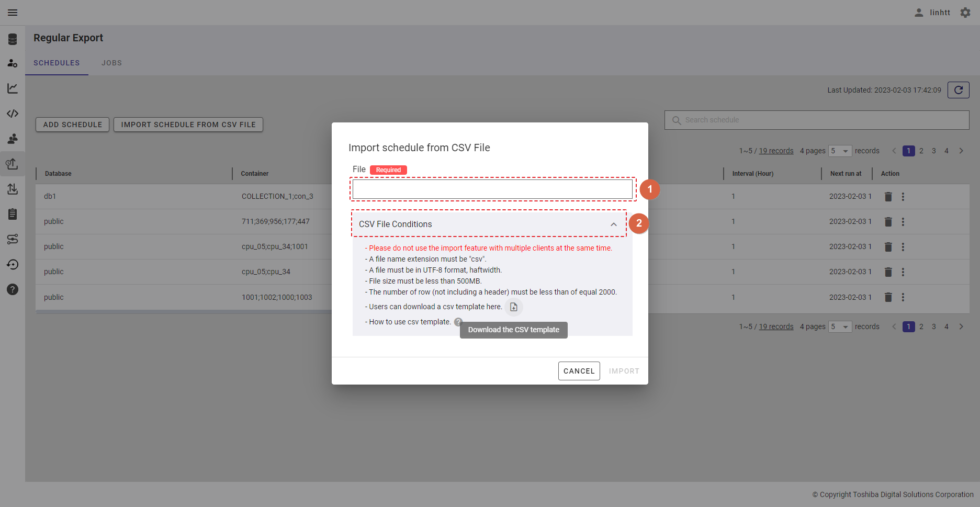The height and width of the screenshot is (507, 980).
Task: Open the chart statistics sidebar icon
Action: [x=13, y=88]
